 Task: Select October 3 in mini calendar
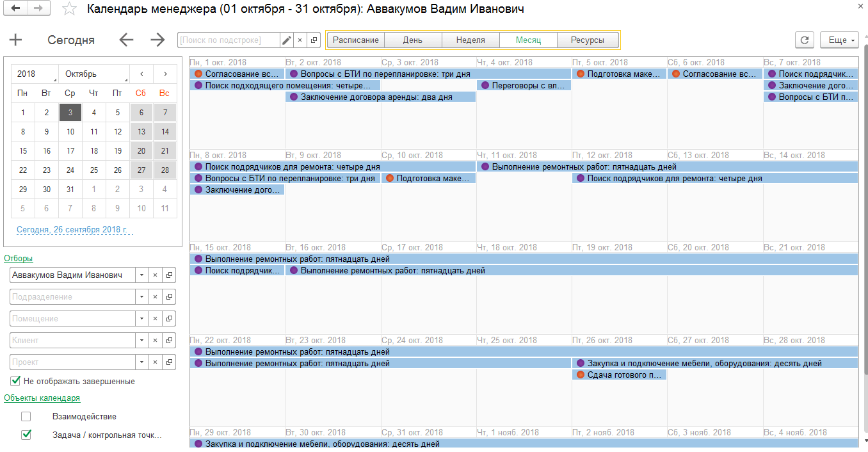[x=70, y=113]
